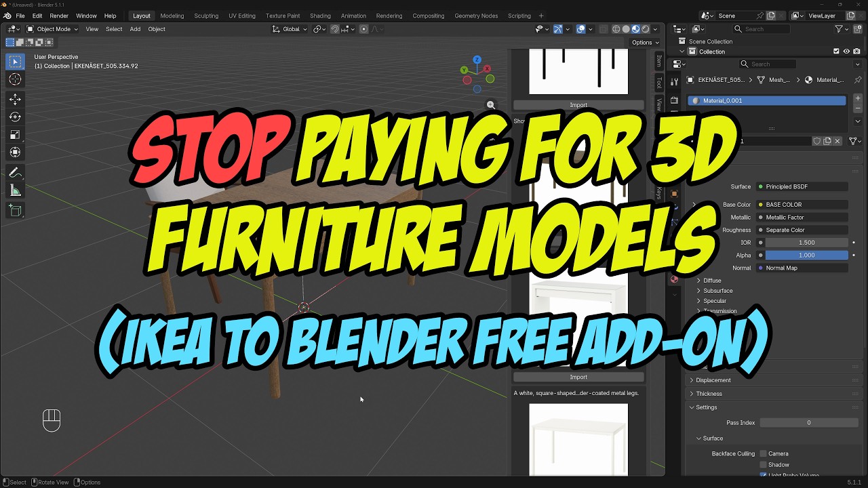
Task: Click the Normal Map link button
Action: pos(802,268)
